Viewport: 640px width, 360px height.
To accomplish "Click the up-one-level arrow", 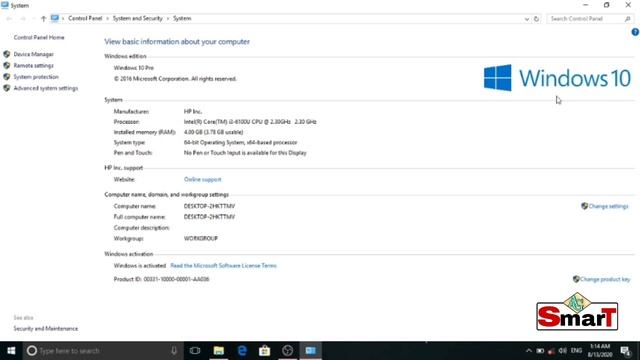I will click(43, 19).
